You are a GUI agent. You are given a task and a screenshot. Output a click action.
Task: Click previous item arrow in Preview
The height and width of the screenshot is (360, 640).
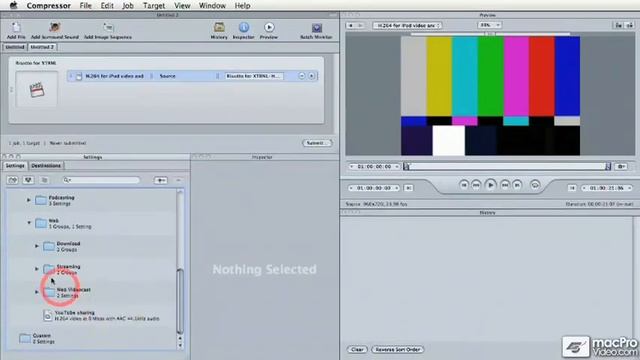[351, 25]
